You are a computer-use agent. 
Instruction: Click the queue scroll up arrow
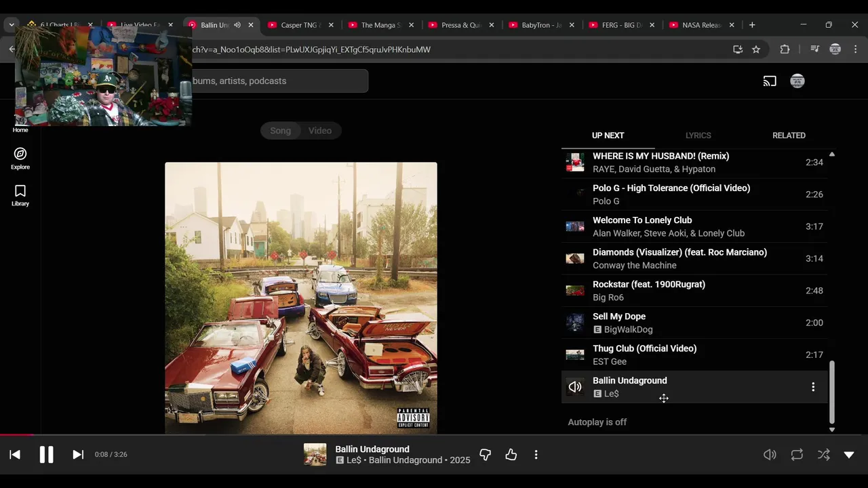832,155
